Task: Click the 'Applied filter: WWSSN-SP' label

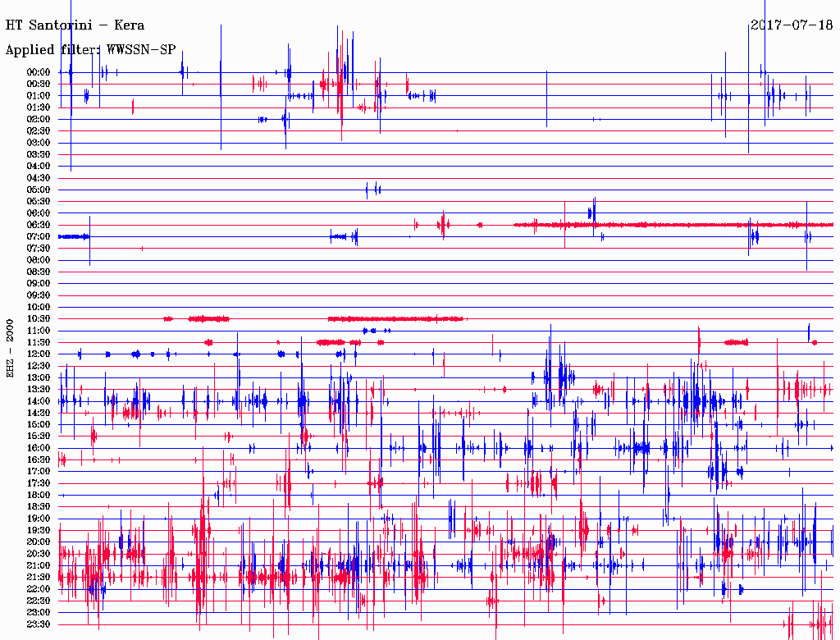Action: (x=90, y=50)
